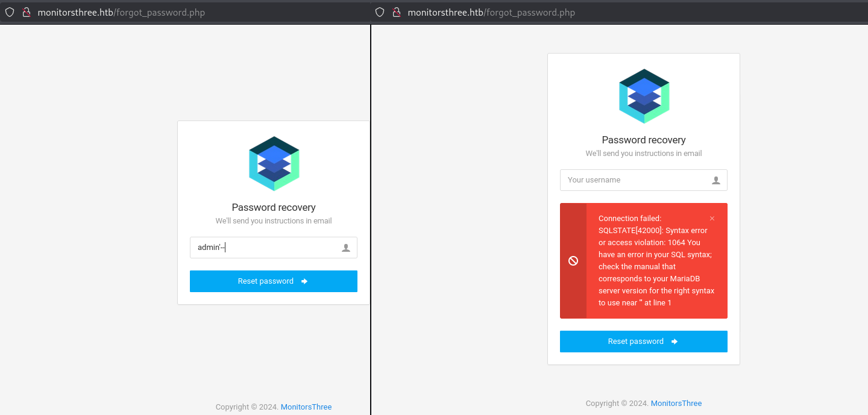Click the prohibition icon in red error alert
The image size is (868, 415).
pos(573,261)
